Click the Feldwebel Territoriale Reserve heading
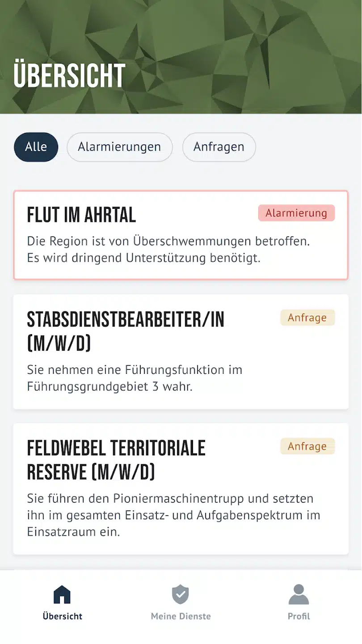362x644 pixels. (x=116, y=460)
